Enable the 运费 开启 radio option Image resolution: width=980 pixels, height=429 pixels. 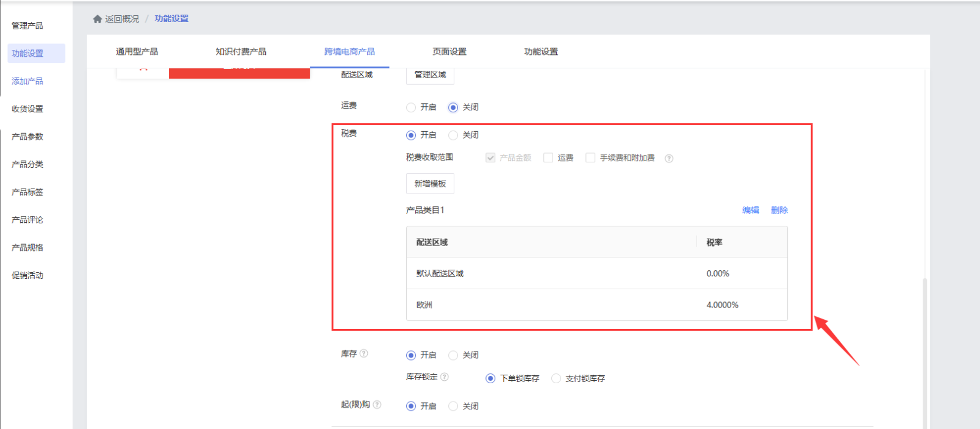point(411,107)
